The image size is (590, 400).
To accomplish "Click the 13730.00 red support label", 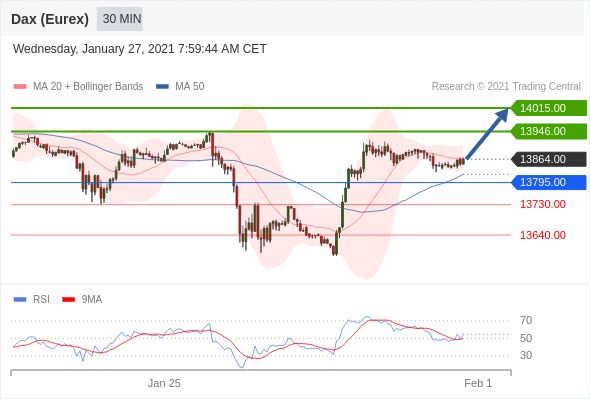I will [543, 204].
